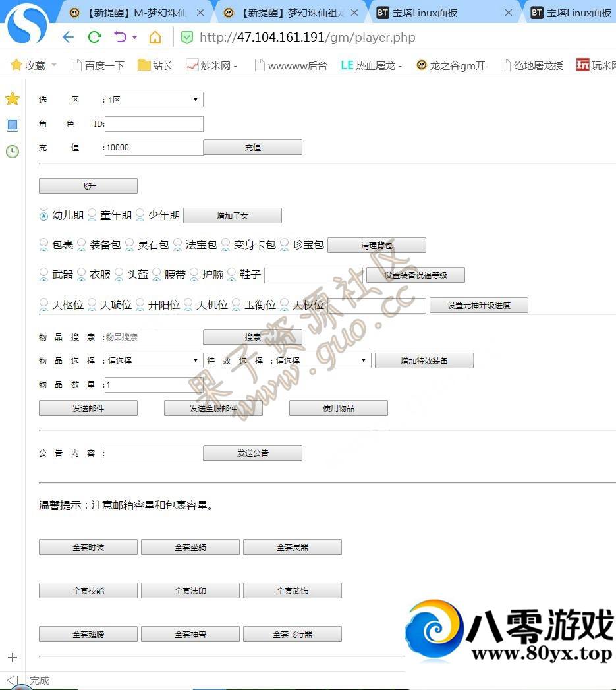Click the red 玩米 bookmark icon
The width and height of the screenshot is (616, 690).
(x=582, y=65)
